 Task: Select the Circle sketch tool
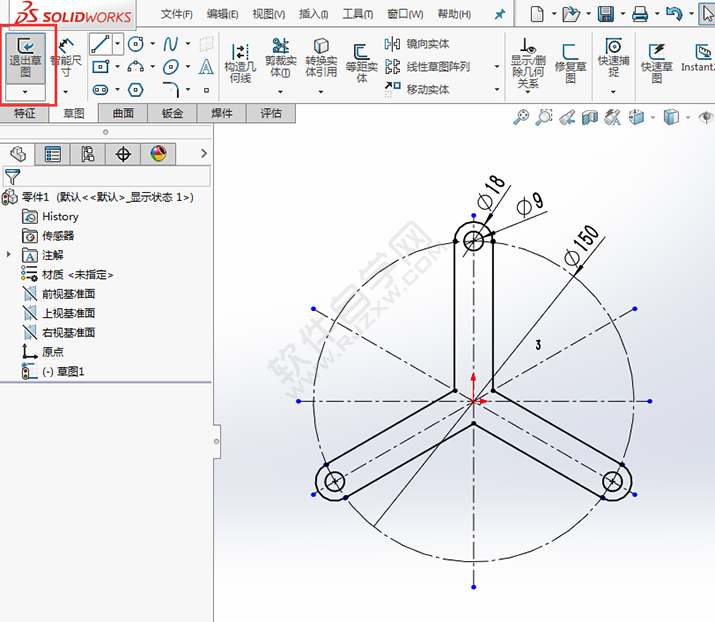pos(135,44)
